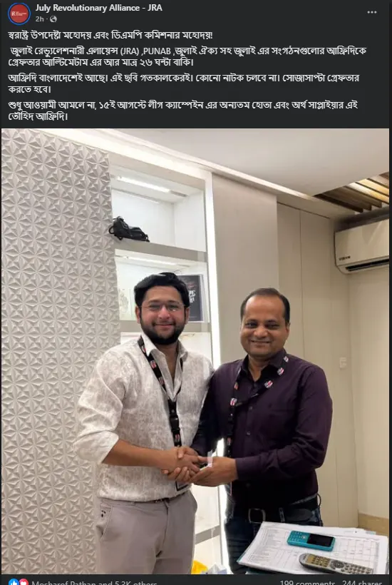Click the red Love reaction icon
392x585 pixels.
pyautogui.click(x=24, y=582)
